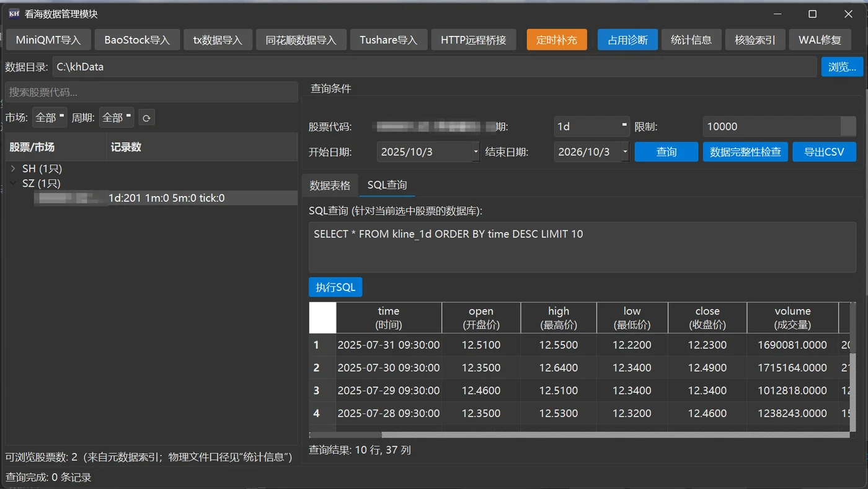Image resolution: width=868 pixels, height=489 pixels.
Task: Switch to the 数据表格 tab
Action: point(330,185)
